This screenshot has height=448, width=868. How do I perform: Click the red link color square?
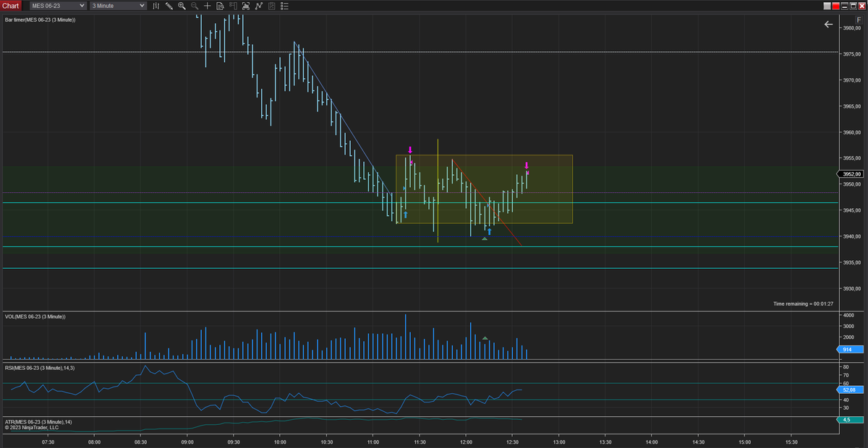[x=836, y=6]
